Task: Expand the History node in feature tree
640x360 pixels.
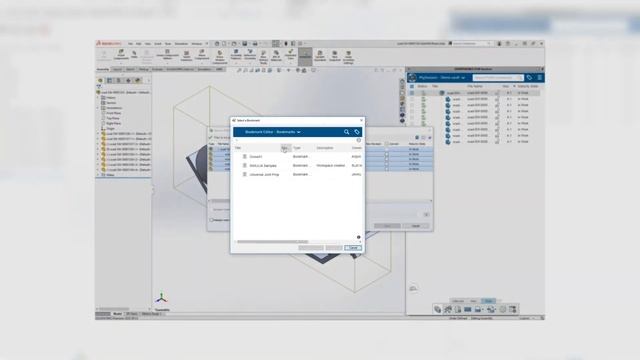Action: 98,98
